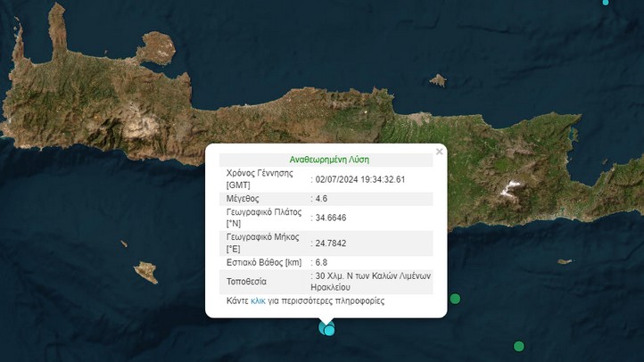
Task: Click the small bright cyan marker under the popup tip
Action: click(x=330, y=331)
